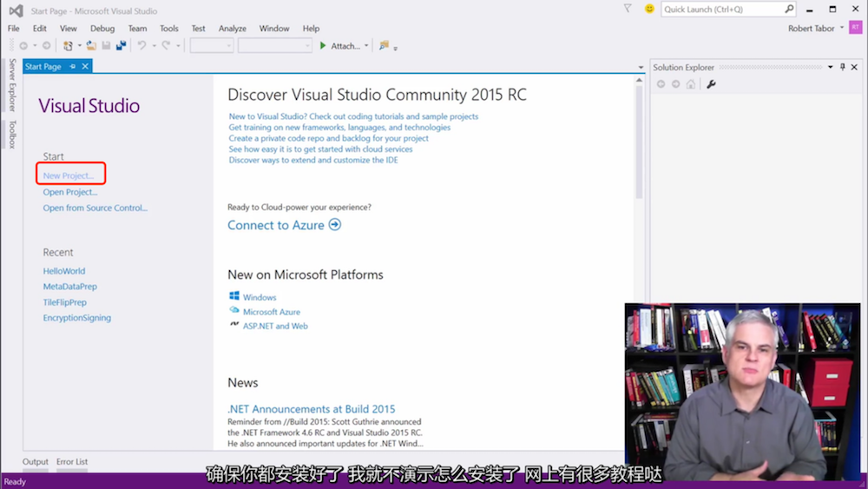
Task: Click the Save toolbar icon
Action: point(106,46)
